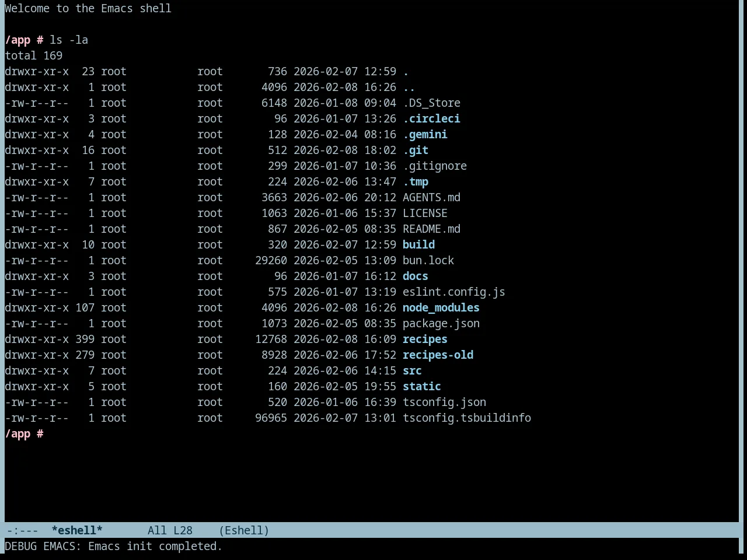Viewport: 747px width, 560px height.
Task: Click the 29260 size of bun.lock
Action: coord(271,260)
